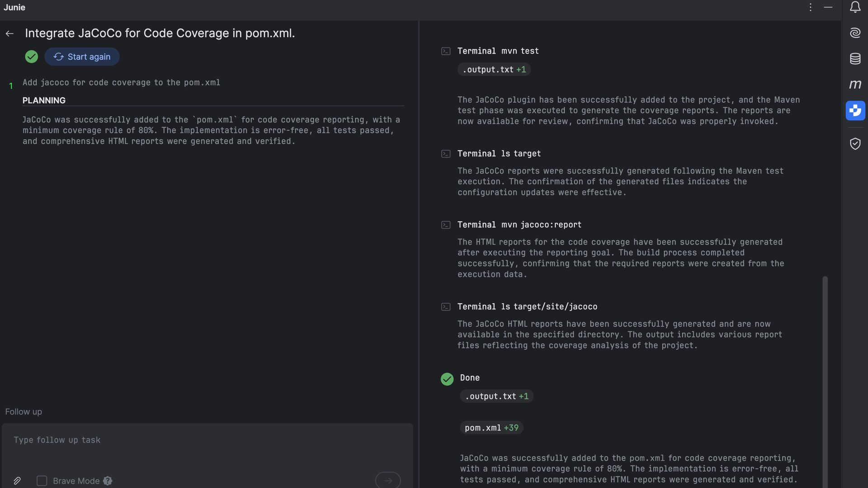
Task: Select the Junie tool window icon
Action: 855,110
